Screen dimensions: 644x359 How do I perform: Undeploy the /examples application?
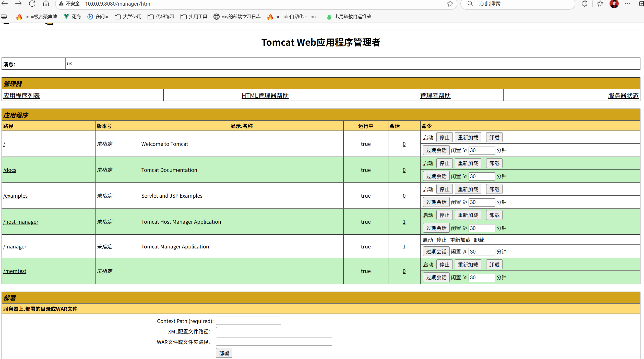(x=494, y=189)
